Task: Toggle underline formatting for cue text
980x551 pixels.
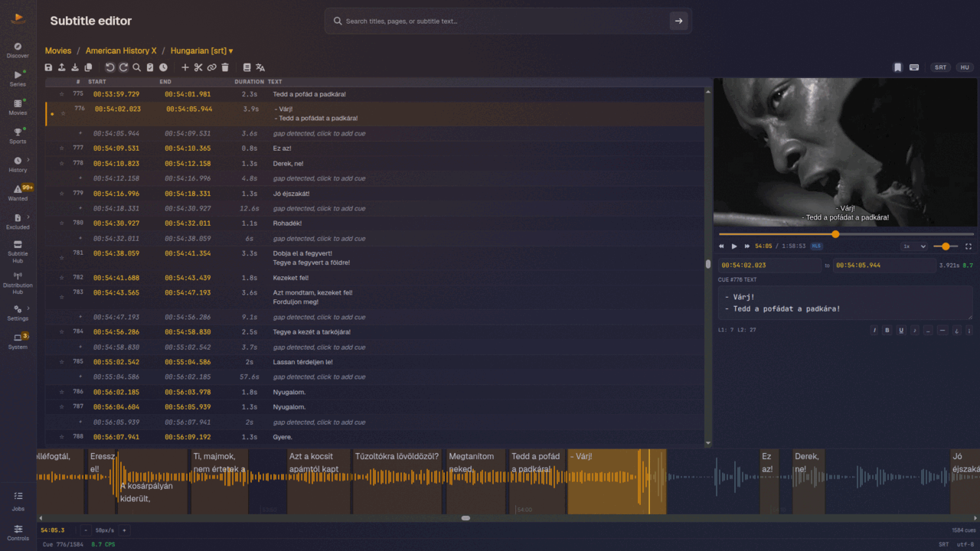Action: click(x=901, y=331)
